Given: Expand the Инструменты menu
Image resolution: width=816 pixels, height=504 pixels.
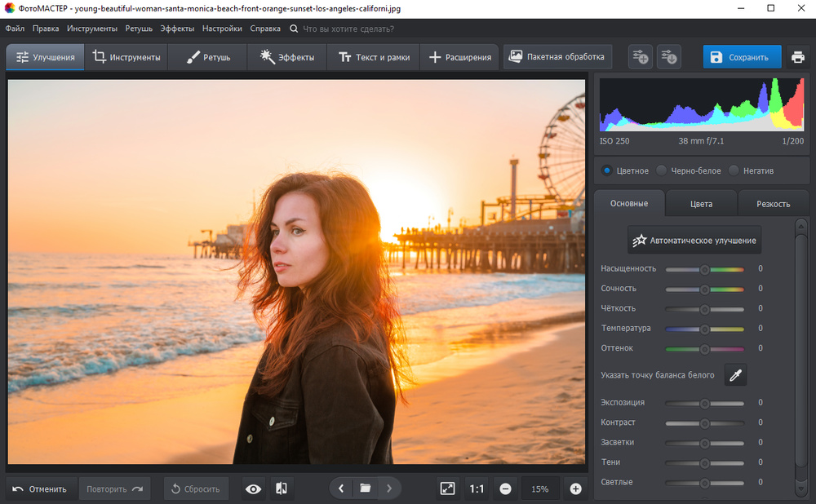Looking at the screenshot, I should point(92,29).
